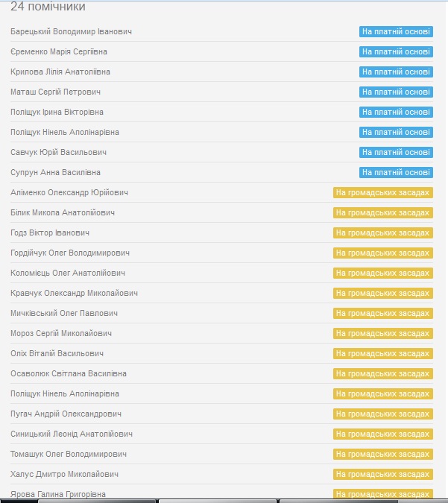Screen dimensions: 448x503
Task: Open Кравчук Олександр Миколайович entry
Action: [x=74, y=293]
